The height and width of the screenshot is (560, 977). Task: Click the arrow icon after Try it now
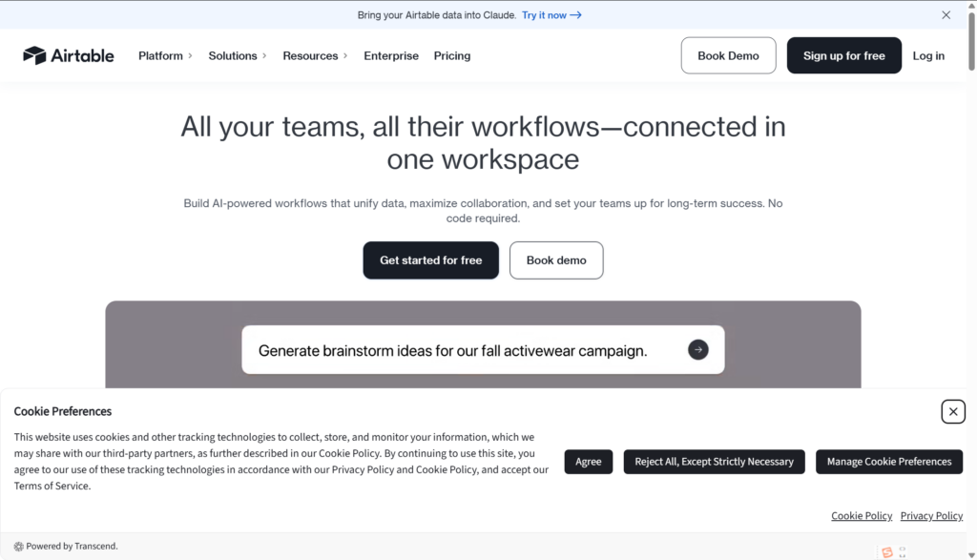click(x=575, y=15)
